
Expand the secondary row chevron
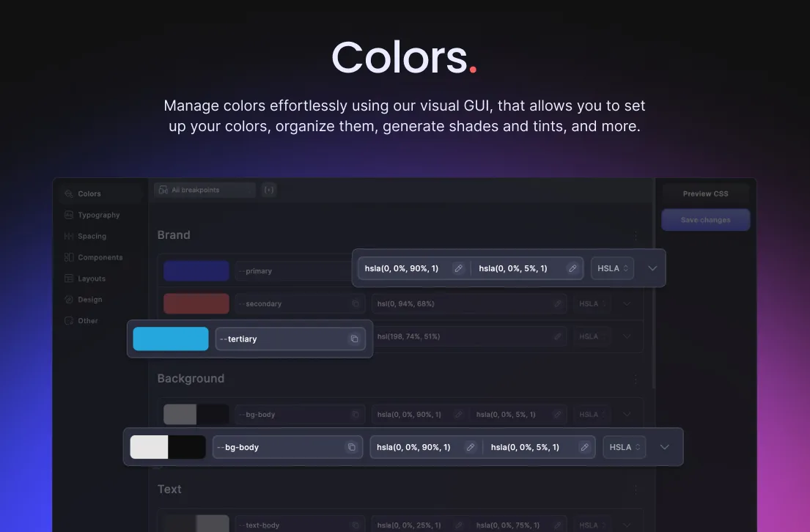pos(627,303)
